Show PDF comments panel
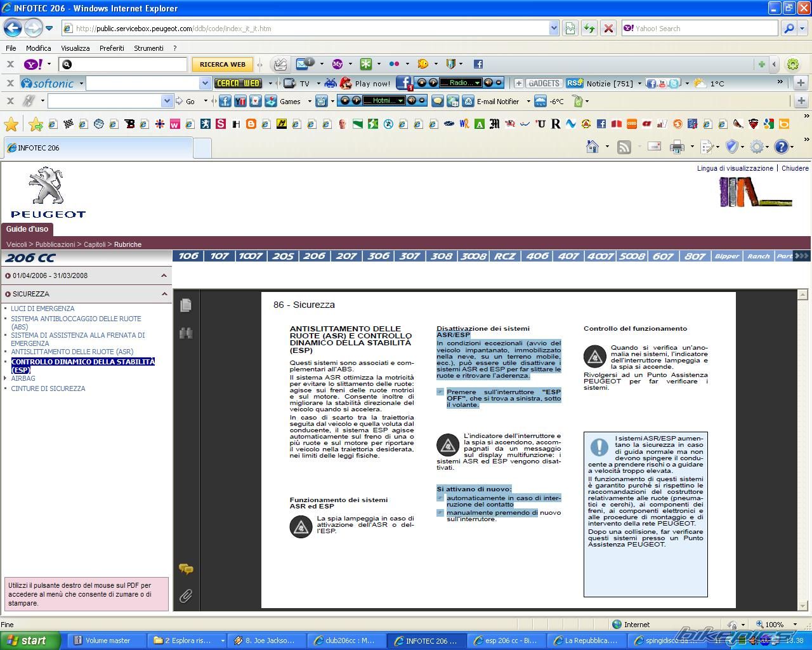The height and width of the screenshot is (650, 812). pyautogui.click(x=186, y=569)
